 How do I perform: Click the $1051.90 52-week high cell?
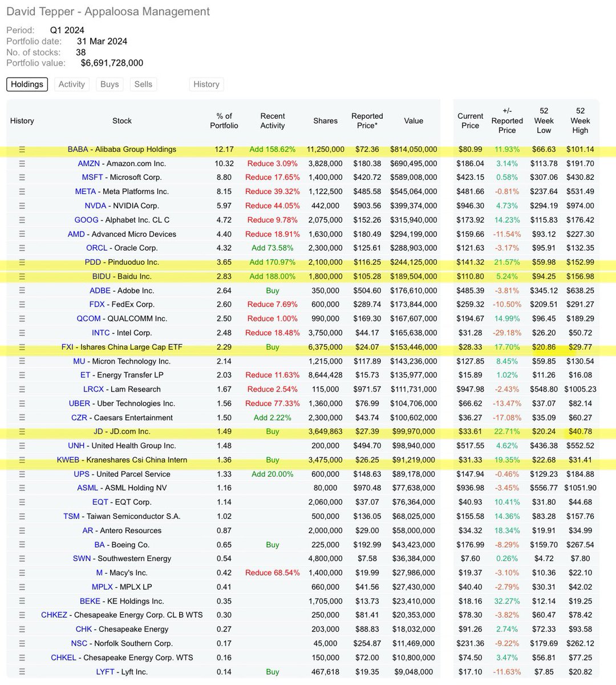click(580, 488)
